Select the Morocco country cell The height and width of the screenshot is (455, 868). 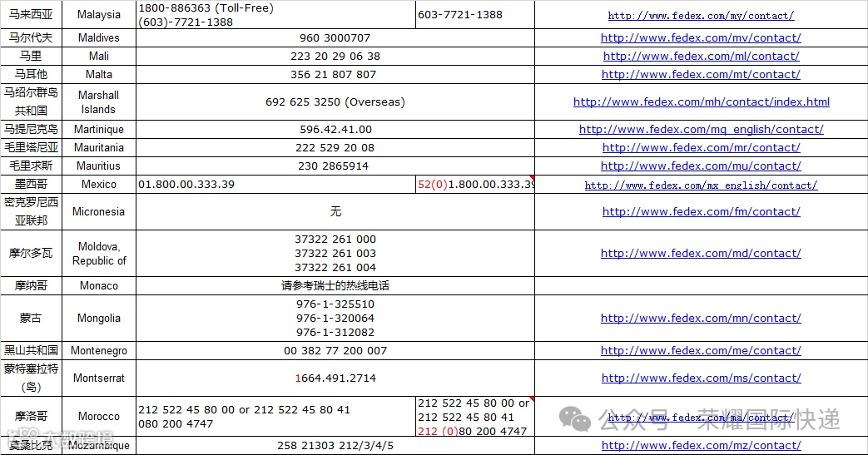(x=98, y=416)
